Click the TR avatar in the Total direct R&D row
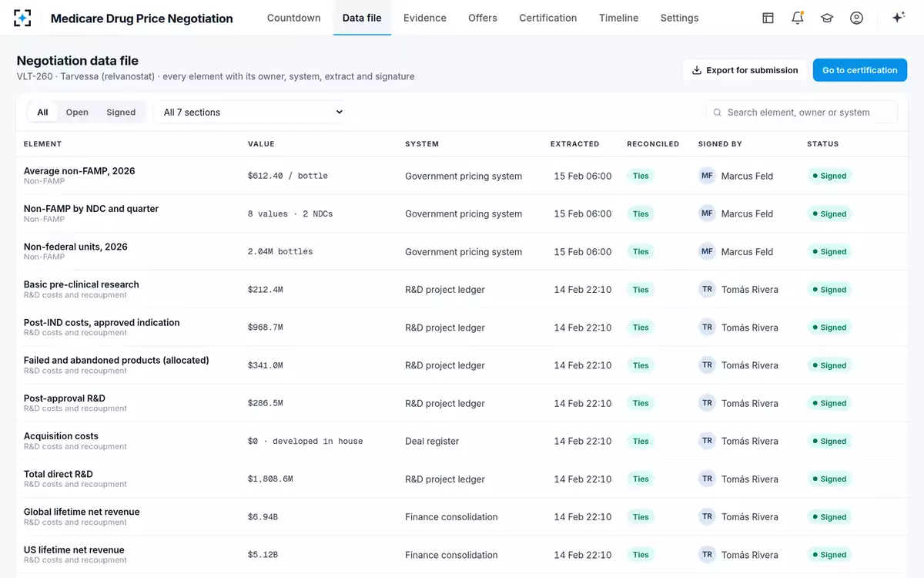Image resolution: width=924 pixels, height=578 pixels. [x=707, y=479]
